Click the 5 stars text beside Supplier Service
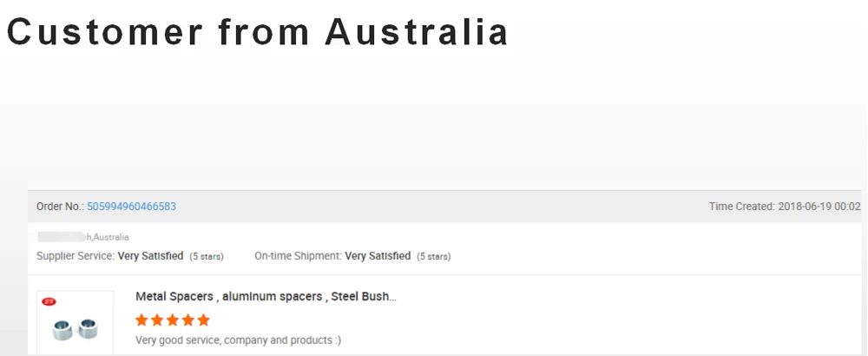Image resolution: width=868 pixels, height=356 pixels. 207,257
